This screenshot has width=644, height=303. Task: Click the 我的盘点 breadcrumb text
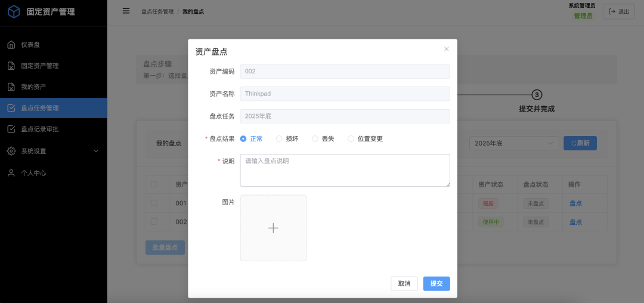coord(193,11)
